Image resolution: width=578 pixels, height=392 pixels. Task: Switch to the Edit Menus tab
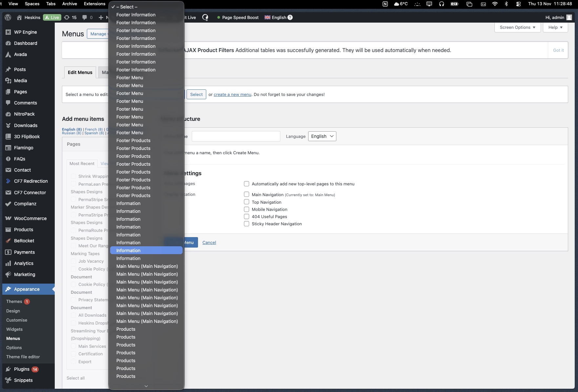[80, 72]
